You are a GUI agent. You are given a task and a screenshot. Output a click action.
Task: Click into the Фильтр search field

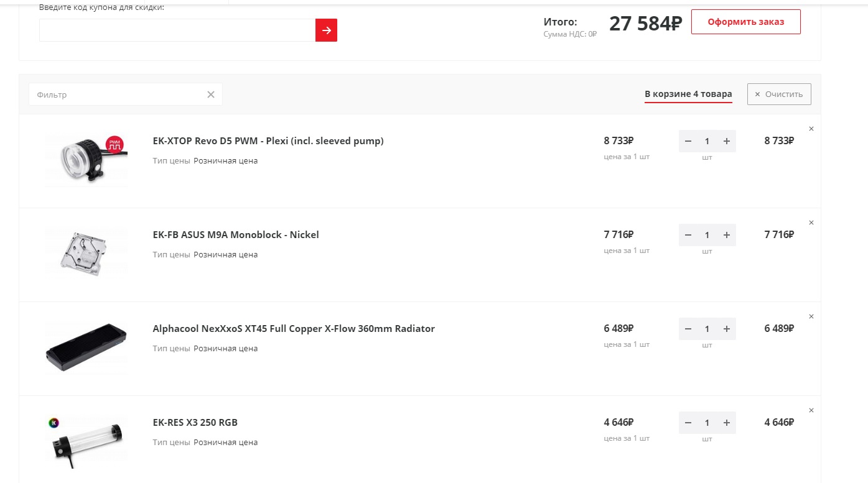coord(118,94)
